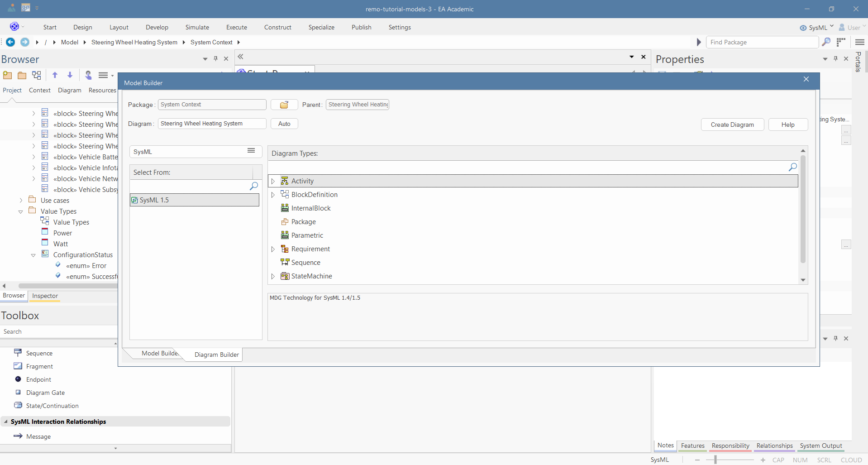Click the browse package folder icon
Viewport: 868px width, 465px height.
pyautogui.click(x=284, y=105)
